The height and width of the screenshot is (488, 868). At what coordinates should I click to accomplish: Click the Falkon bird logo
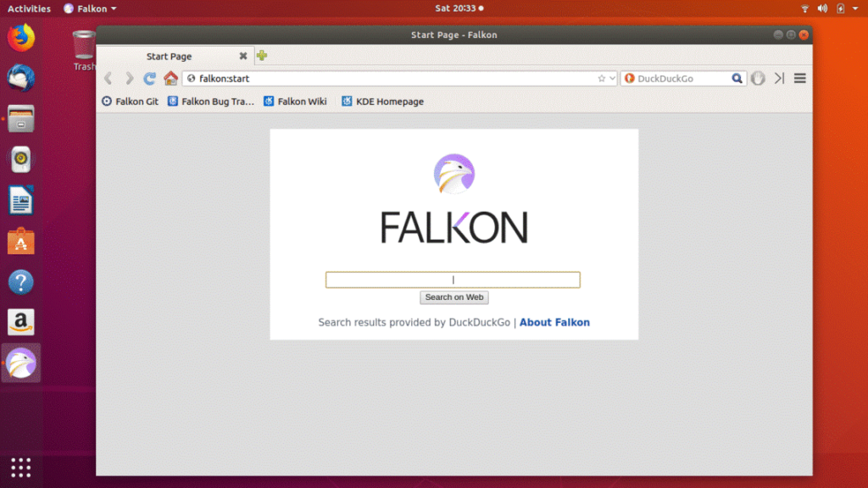point(454,174)
